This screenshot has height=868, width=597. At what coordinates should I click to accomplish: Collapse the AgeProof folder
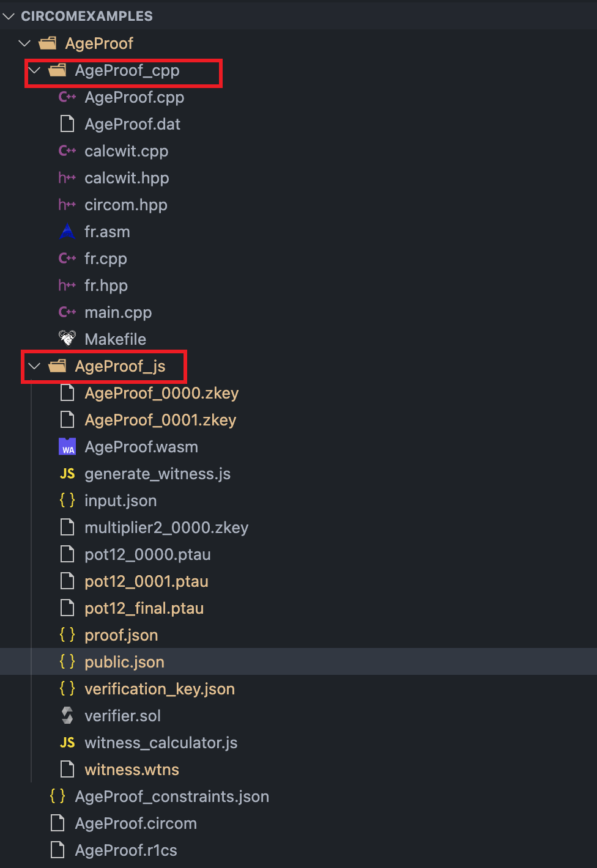(24, 43)
